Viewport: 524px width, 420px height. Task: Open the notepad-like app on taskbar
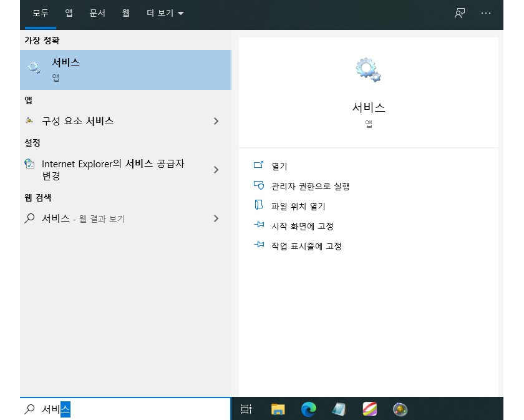click(x=339, y=409)
